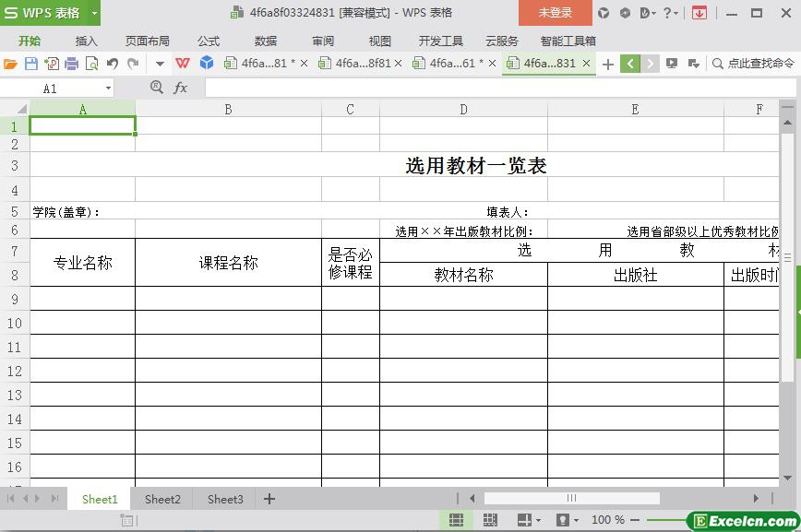Image resolution: width=801 pixels, height=532 pixels.
Task: Open the 公式 ribbon tab
Action: click(209, 41)
